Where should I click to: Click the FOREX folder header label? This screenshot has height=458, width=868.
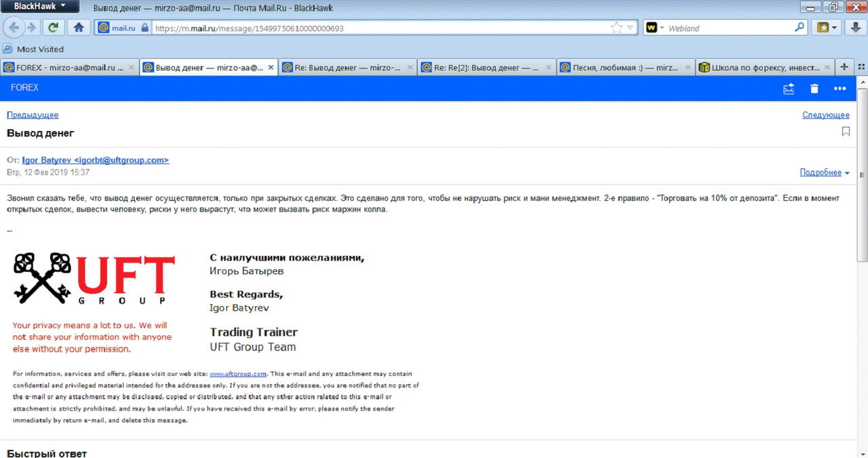coord(24,88)
